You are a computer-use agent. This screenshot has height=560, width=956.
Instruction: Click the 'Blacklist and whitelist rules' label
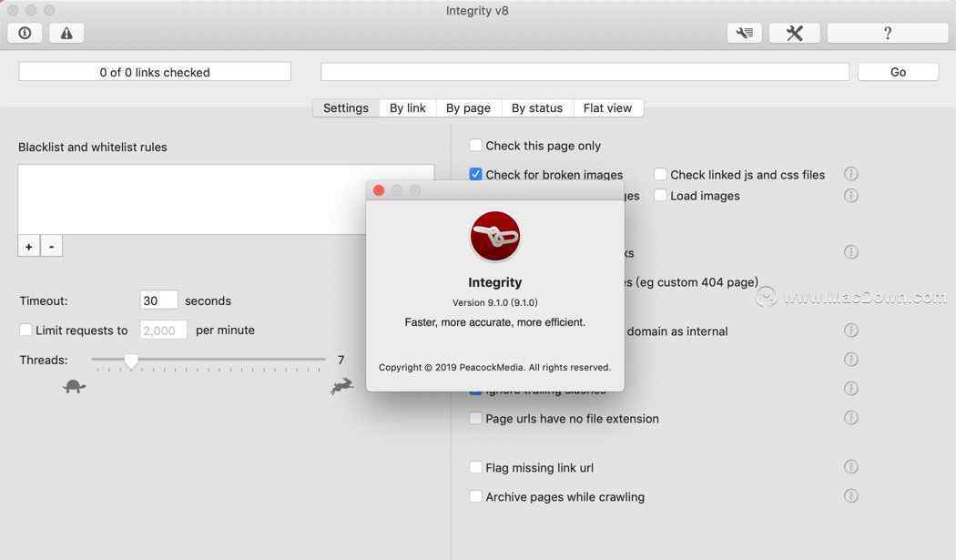[x=93, y=147]
